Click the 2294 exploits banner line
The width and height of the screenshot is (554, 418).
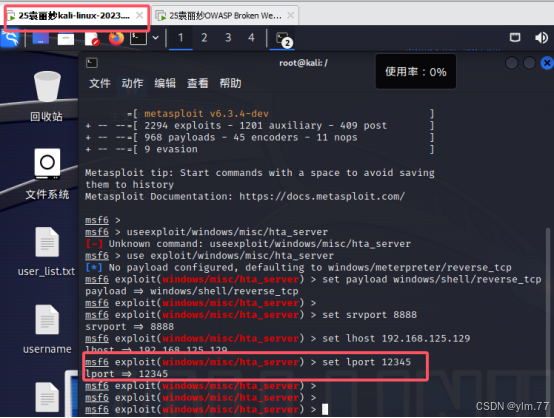pyautogui.click(x=260, y=125)
